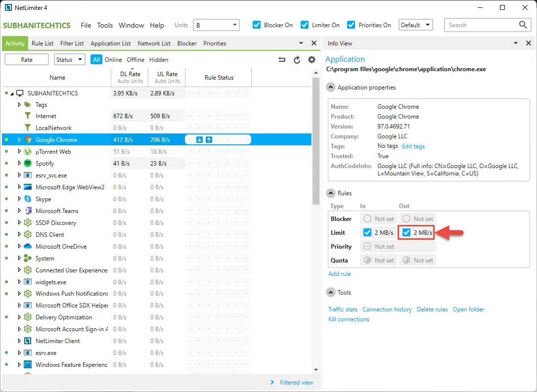Screen dimensions: 537x392
Task: Collapse the Rules section
Action: [330, 193]
